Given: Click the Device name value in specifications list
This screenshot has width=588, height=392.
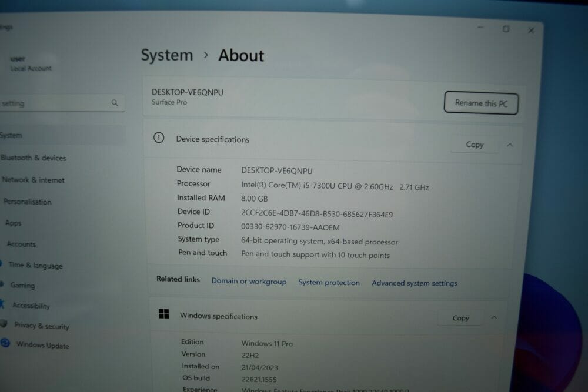Looking at the screenshot, I should coord(277,170).
